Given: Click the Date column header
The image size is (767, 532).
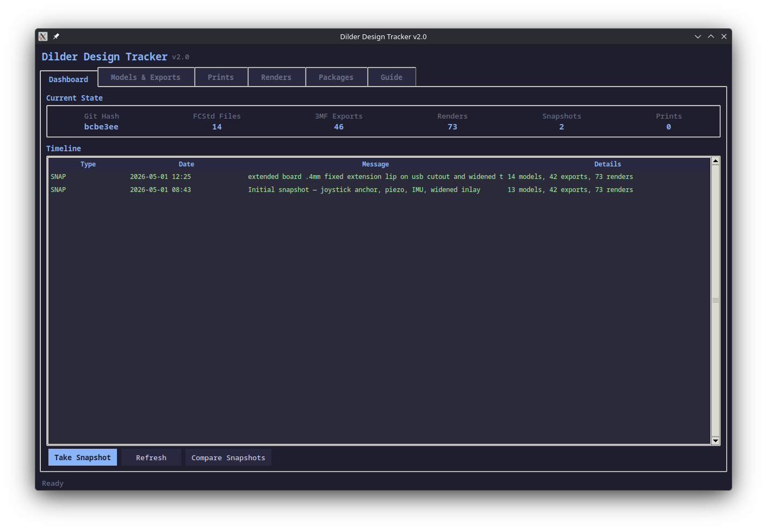Looking at the screenshot, I should pyautogui.click(x=187, y=164).
